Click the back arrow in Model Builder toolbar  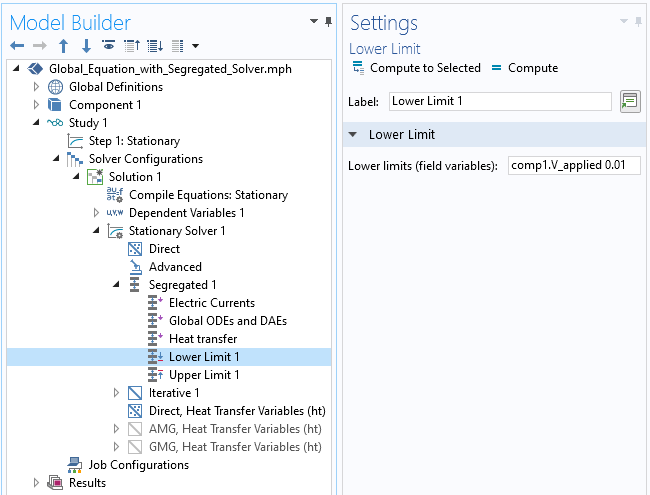point(17,46)
